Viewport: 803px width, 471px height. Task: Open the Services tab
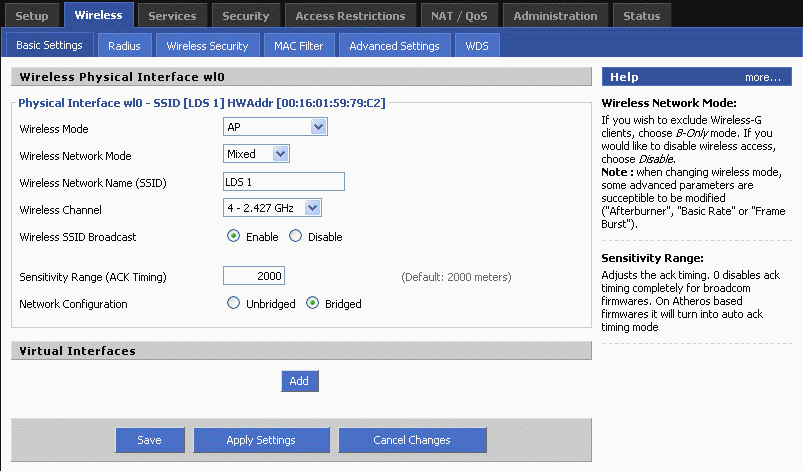point(172,16)
